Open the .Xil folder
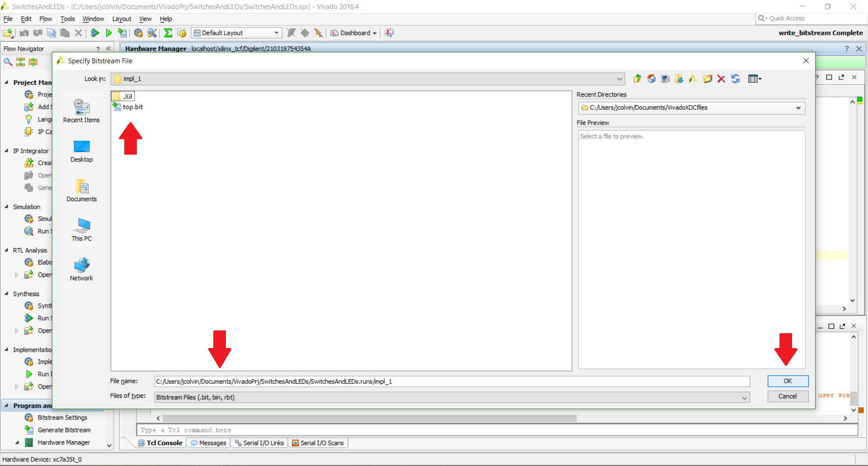 123,96
